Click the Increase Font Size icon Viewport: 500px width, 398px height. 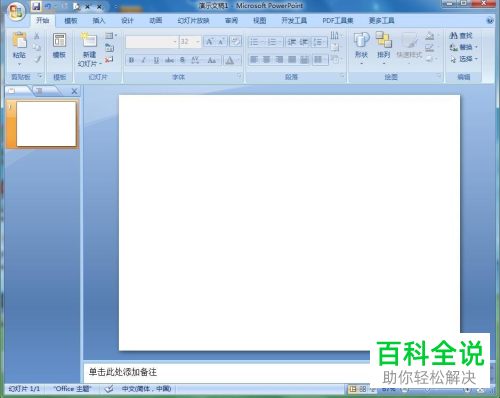click(x=210, y=42)
